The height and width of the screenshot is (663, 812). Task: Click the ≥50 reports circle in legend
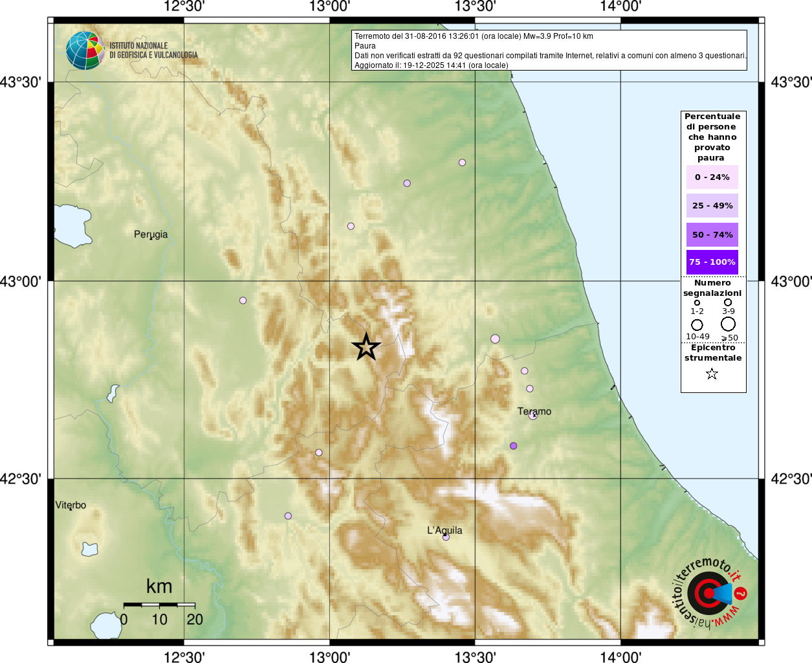click(x=729, y=324)
